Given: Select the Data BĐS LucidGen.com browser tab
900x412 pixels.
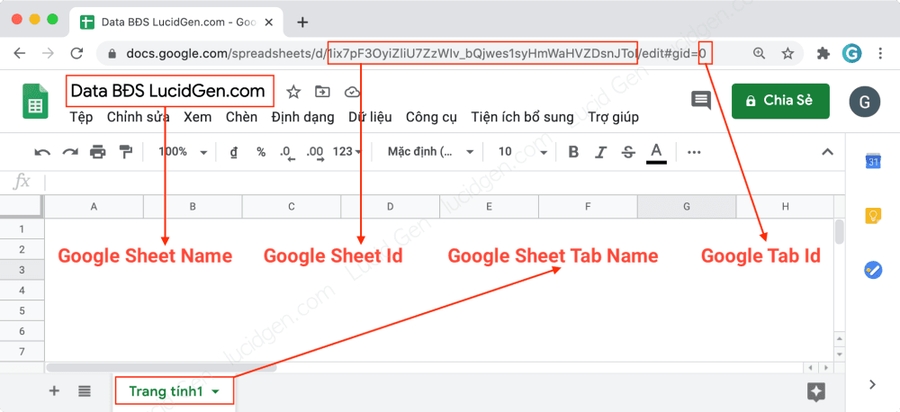Looking at the screenshot, I should click(x=178, y=22).
